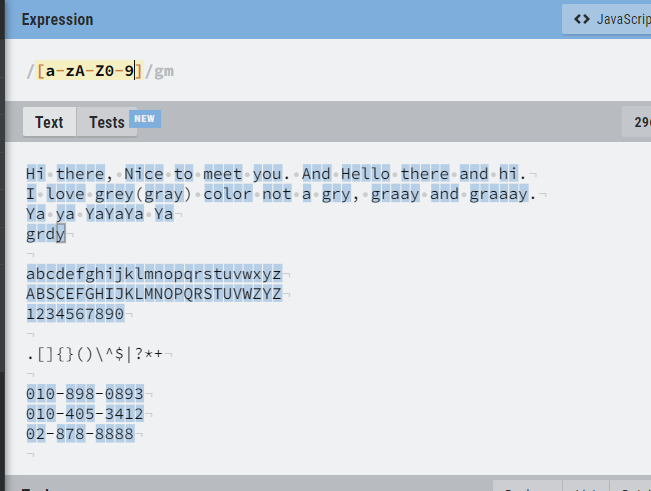Switch to the Text tab
Screen dimensions: 651x491
tap(49, 122)
